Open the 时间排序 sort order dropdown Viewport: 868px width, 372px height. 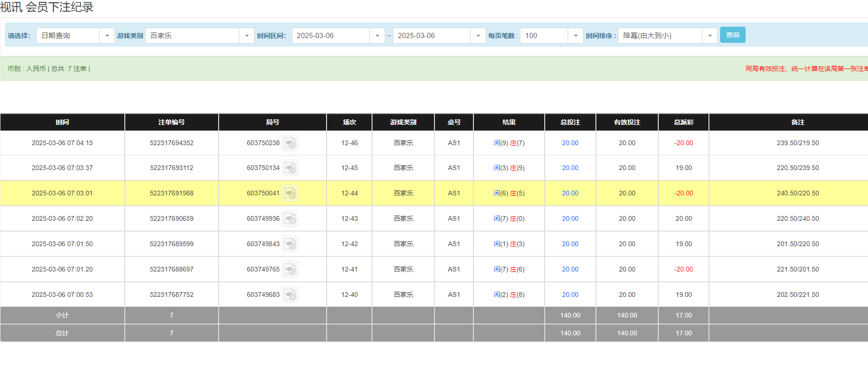point(709,36)
